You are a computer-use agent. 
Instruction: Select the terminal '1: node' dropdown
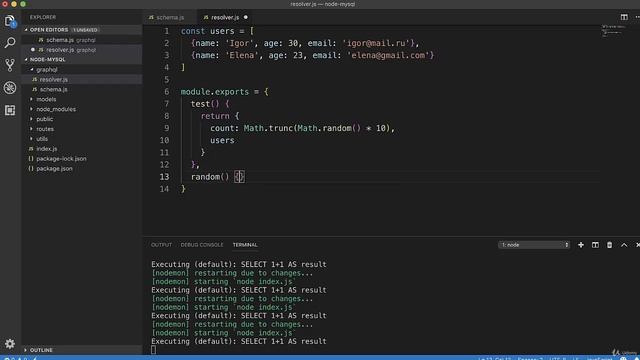click(x=534, y=245)
